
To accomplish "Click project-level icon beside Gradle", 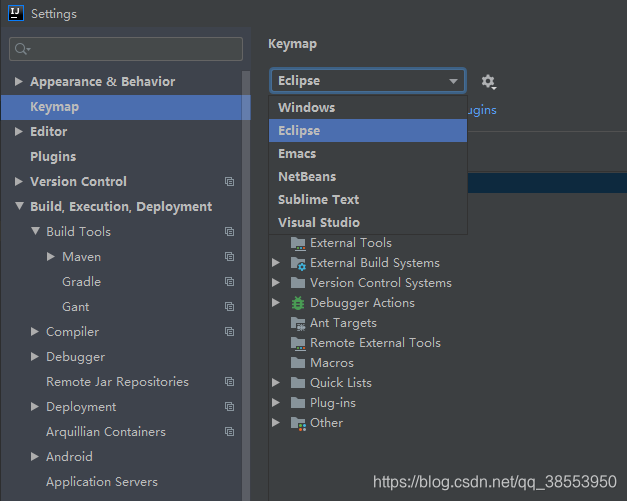I will 230,281.
